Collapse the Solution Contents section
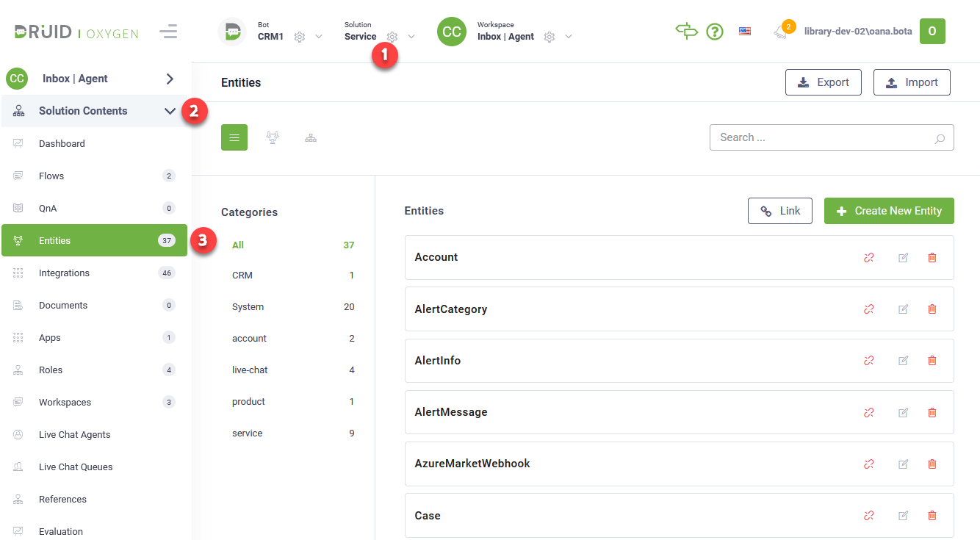 coord(170,111)
